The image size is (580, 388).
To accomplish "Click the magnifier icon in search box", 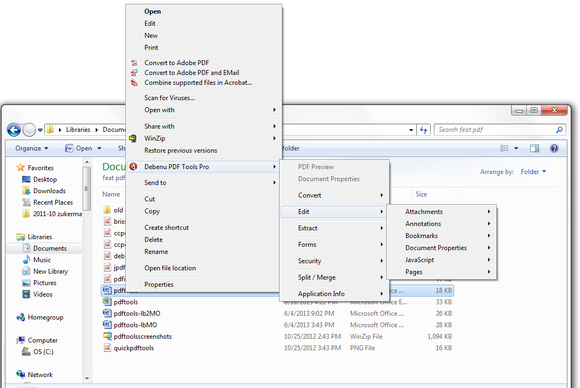I will [559, 130].
